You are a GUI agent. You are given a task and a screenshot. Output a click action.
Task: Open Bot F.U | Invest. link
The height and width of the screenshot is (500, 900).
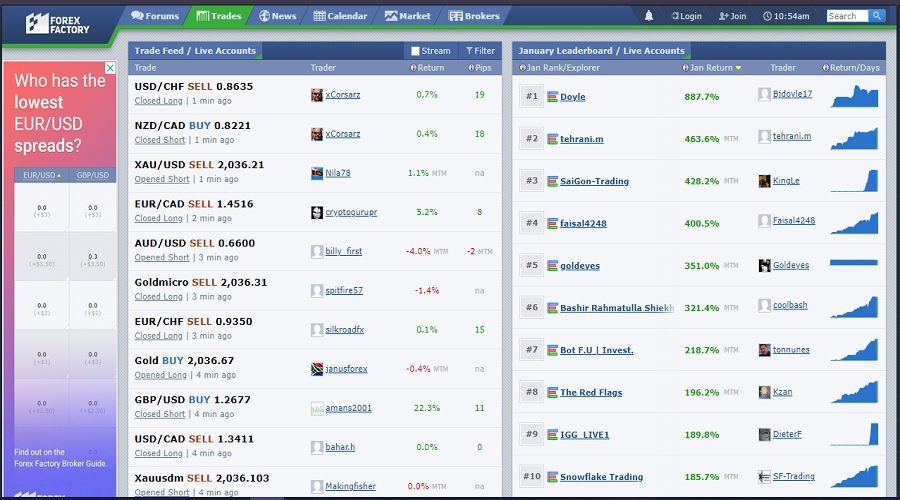(x=597, y=350)
